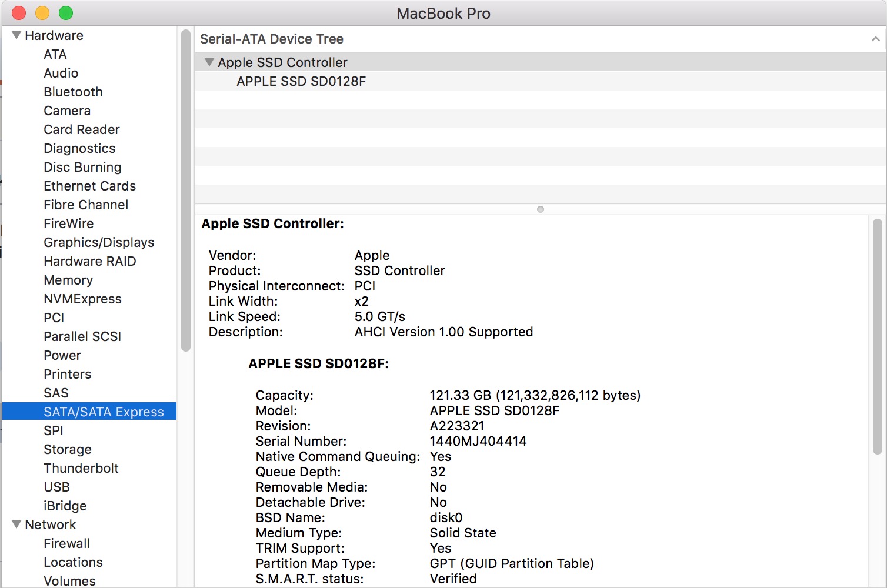Collapse the Hardware section triangle
This screenshot has height=588, width=887.
pyautogui.click(x=16, y=35)
